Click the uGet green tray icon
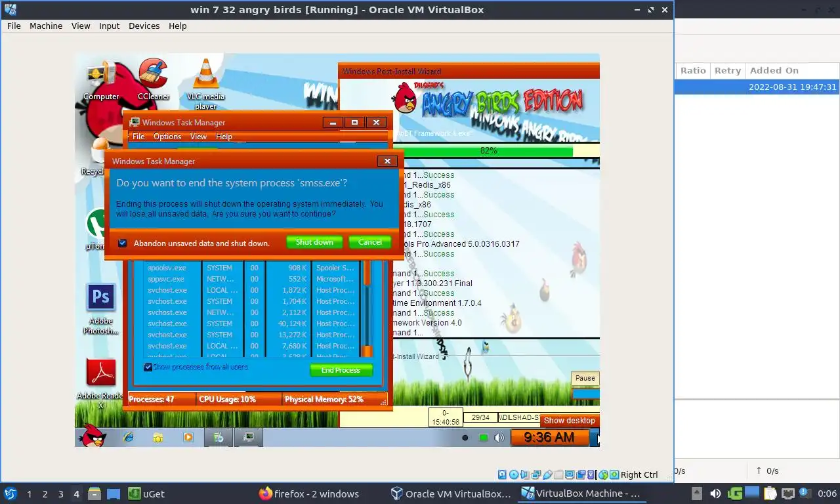 click(735, 493)
